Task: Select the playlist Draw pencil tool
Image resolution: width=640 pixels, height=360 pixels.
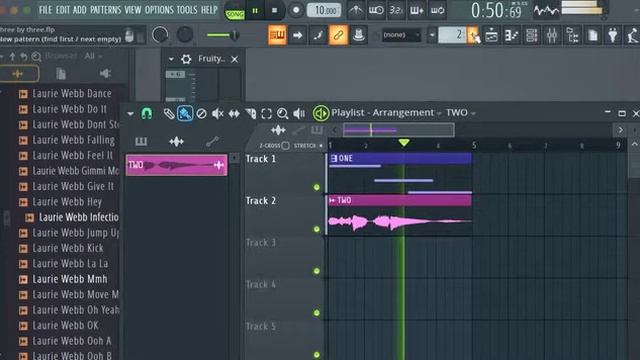Action: coord(169,113)
